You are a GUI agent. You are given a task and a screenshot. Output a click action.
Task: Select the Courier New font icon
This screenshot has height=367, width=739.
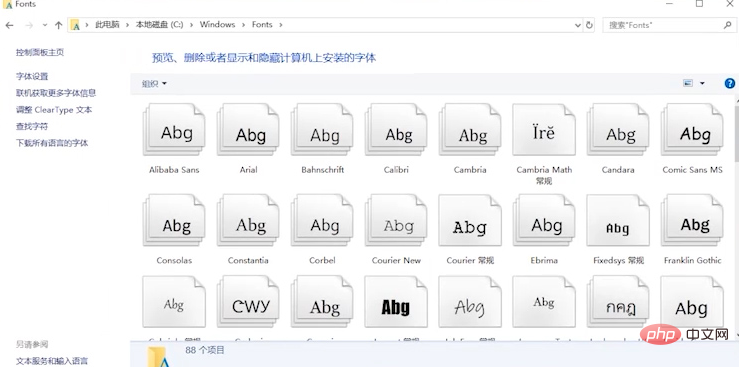(396, 220)
